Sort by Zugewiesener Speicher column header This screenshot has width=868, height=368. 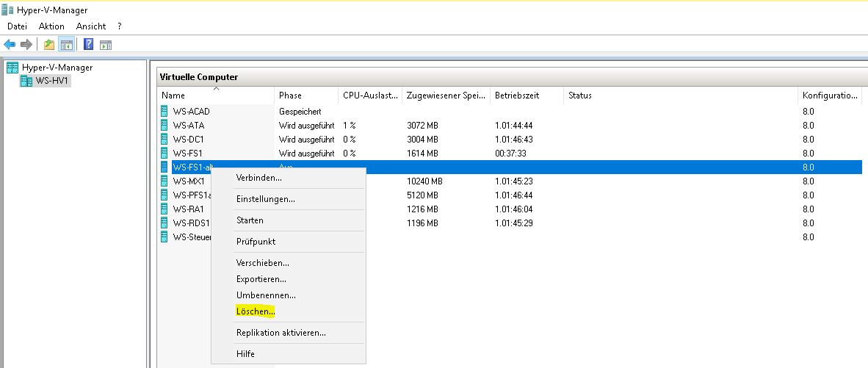tap(446, 95)
